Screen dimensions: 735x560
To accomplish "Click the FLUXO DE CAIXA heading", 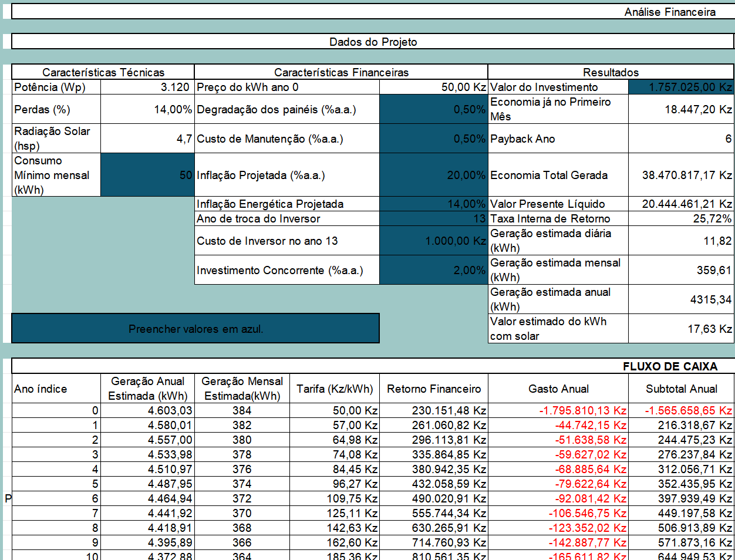I will coord(670,366).
